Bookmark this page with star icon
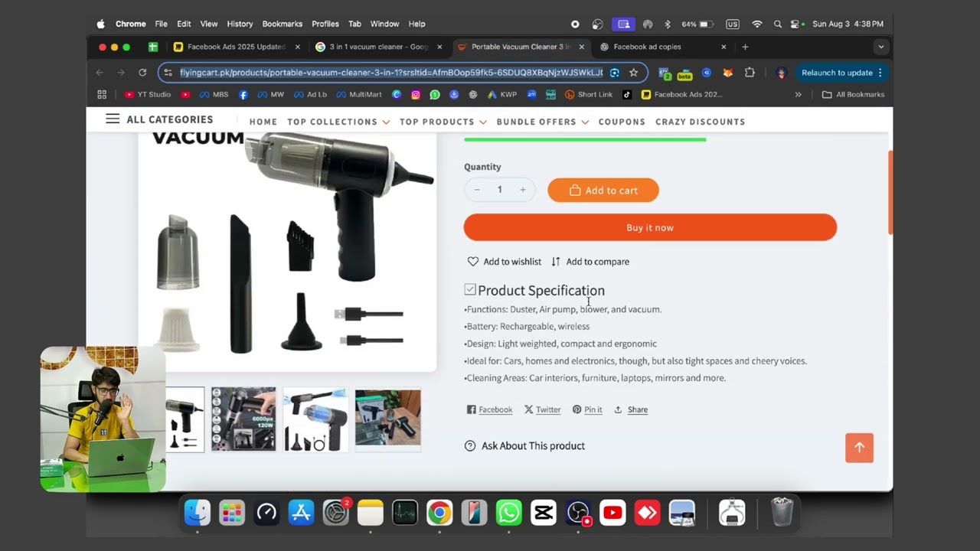This screenshot has height=551, width=980. (x=633, y=73)
